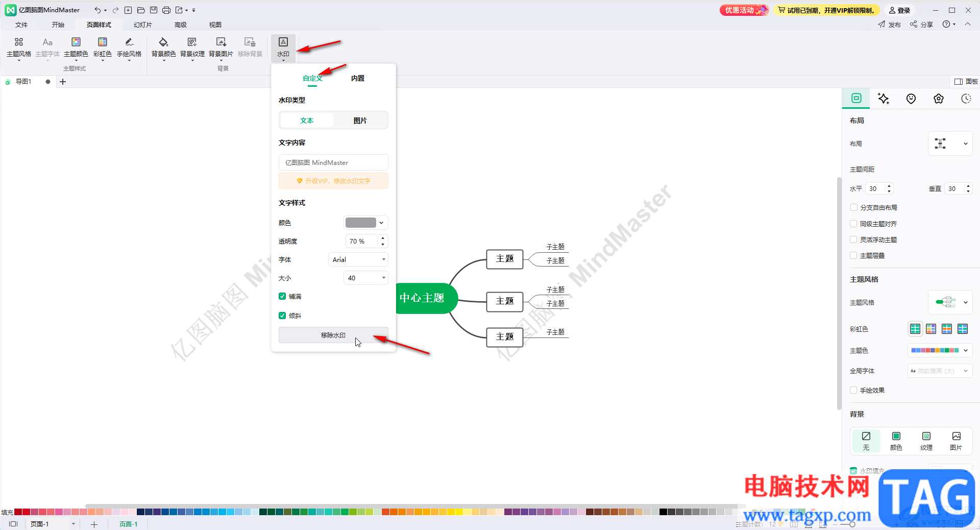Open the 背景图片 background image tool

(x=221, y=48)
